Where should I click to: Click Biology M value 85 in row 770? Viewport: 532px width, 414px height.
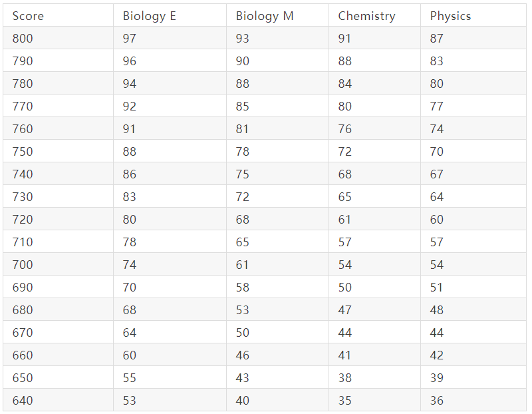(x=243, y=106)
